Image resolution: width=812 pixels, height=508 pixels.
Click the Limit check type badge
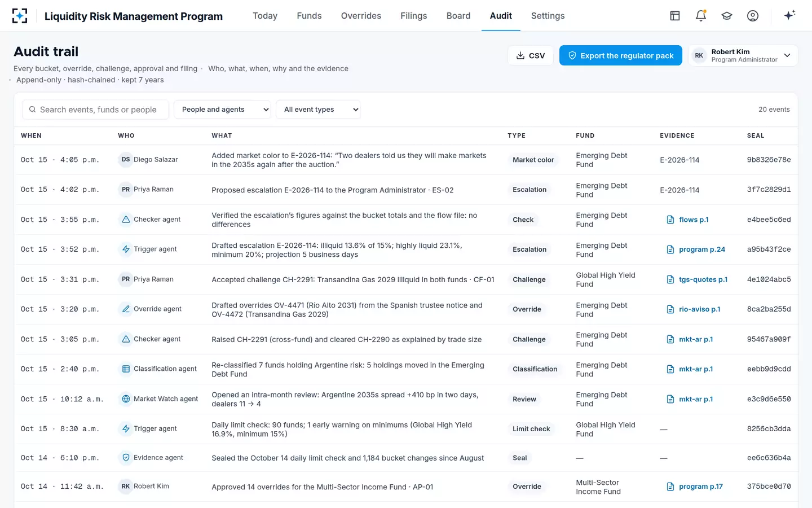(x=531, y=429)
